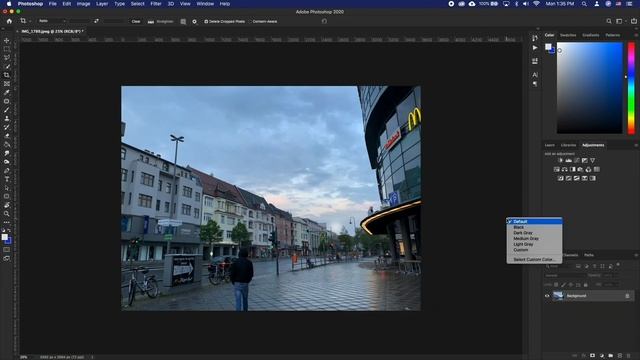Screen dimensions: 640x360
Task: Select the Rectangular Marquee tool
Action: click(x=7, y=49)
